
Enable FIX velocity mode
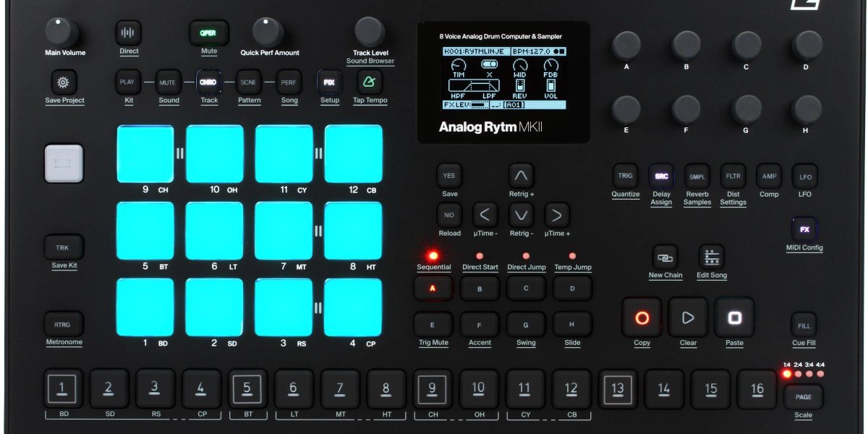(329, 82)
